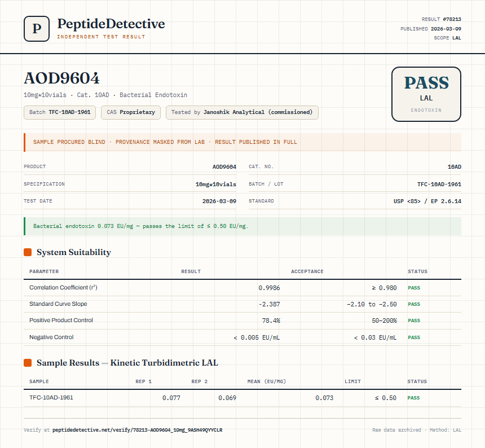Click the RESULT column header
The image size is (485, 448).
click(191, 271)
